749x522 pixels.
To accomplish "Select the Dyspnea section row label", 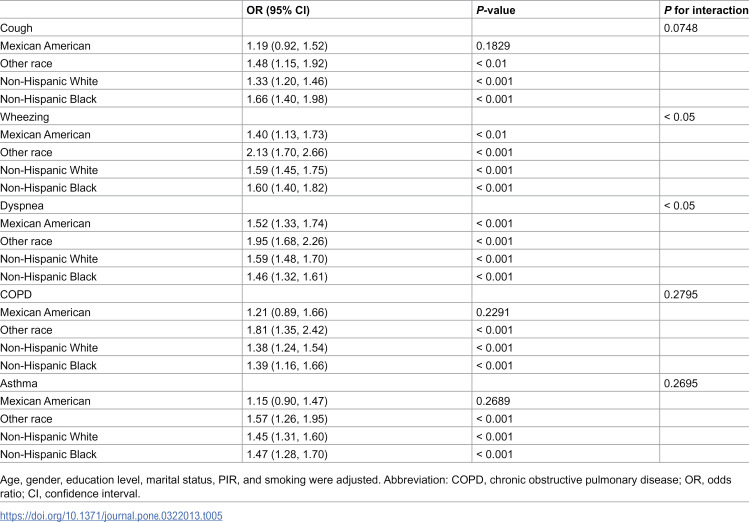I will 21,206.
